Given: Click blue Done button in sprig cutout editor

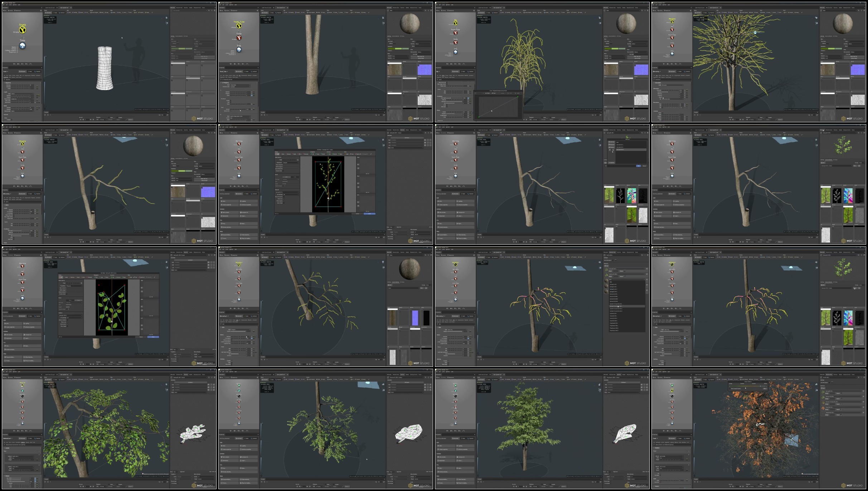Looking at the screenshot, I should (369, 213).
